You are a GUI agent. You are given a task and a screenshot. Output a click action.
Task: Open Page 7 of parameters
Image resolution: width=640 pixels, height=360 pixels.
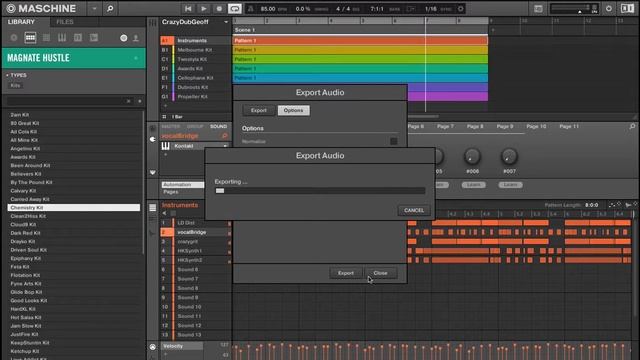[445, 127]
